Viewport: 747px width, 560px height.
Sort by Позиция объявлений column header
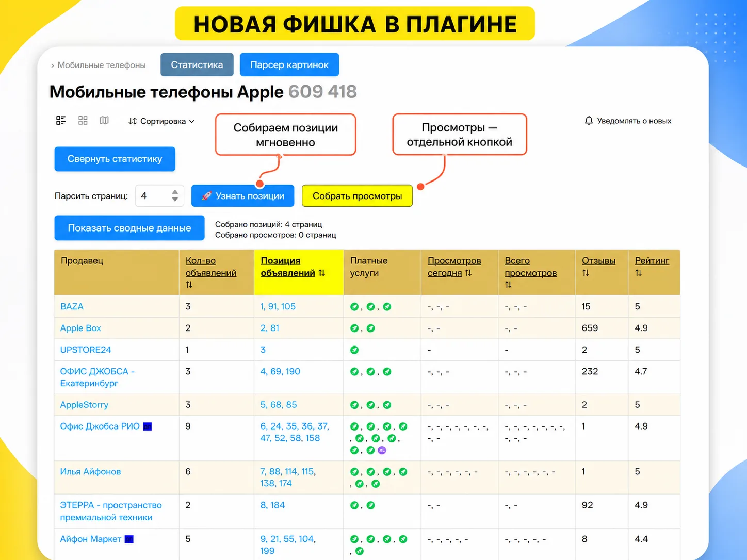pyautogui.click(x=288, y=267)
